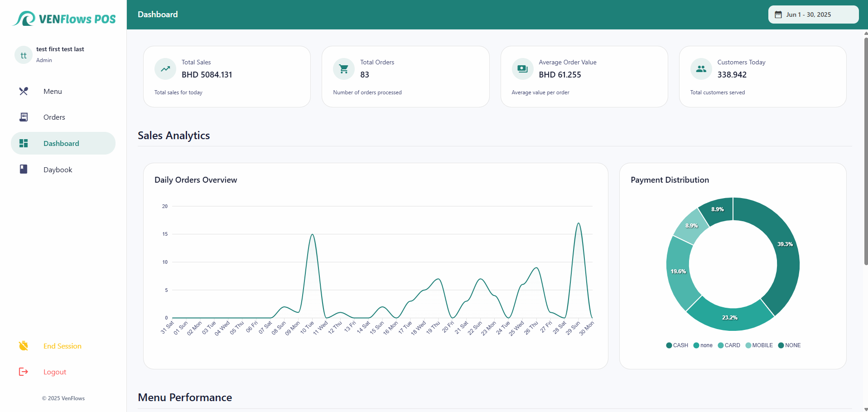Screen dimensions: 868x412
Task: Open the Dashboard page from sidebar
Action: [61, 144]
